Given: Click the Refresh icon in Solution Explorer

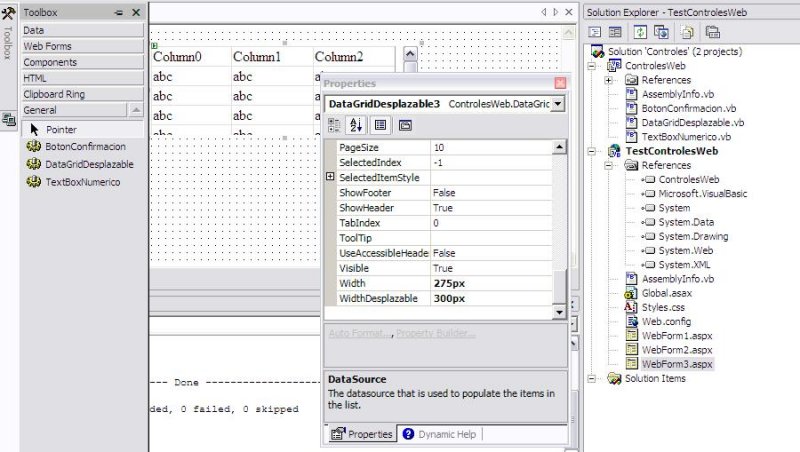Looking at the screenshot, I should 640,32.
